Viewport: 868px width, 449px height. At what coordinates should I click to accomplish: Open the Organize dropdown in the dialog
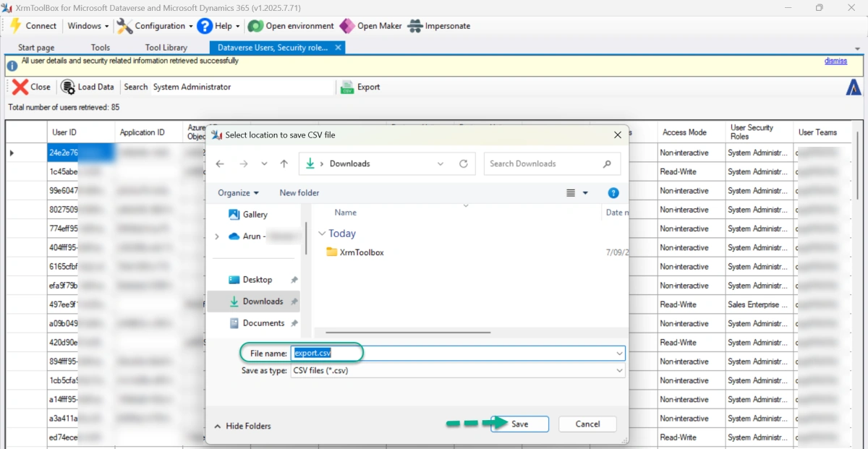pyautogui.click(x=238, y=193)
